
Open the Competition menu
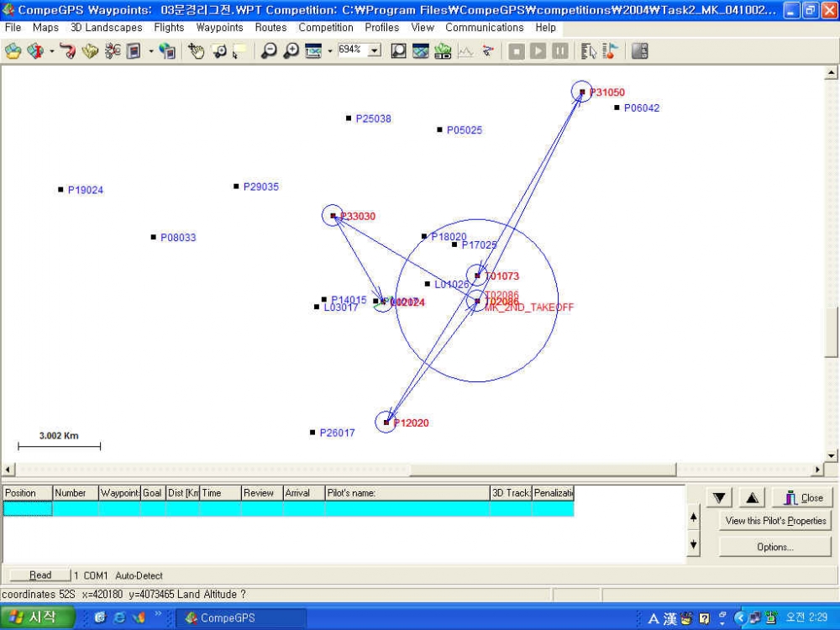click(326, 28)
